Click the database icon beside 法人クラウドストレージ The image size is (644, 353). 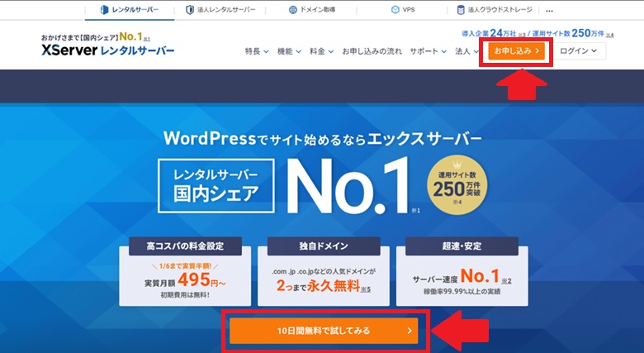coord(461,10)
